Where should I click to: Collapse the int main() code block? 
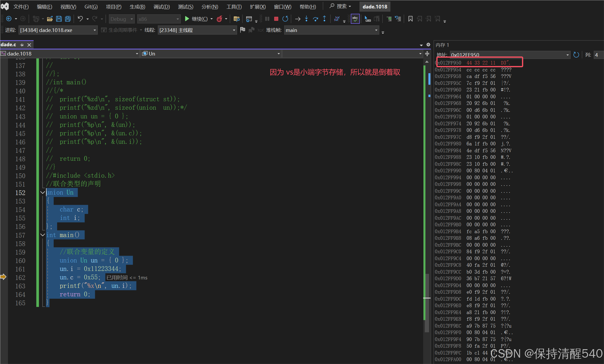[42, 235]
